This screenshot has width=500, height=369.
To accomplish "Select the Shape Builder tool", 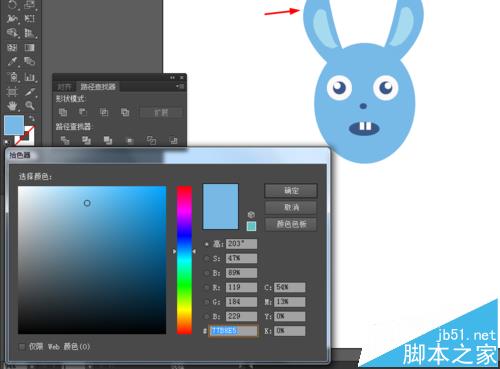I will 12,33.
